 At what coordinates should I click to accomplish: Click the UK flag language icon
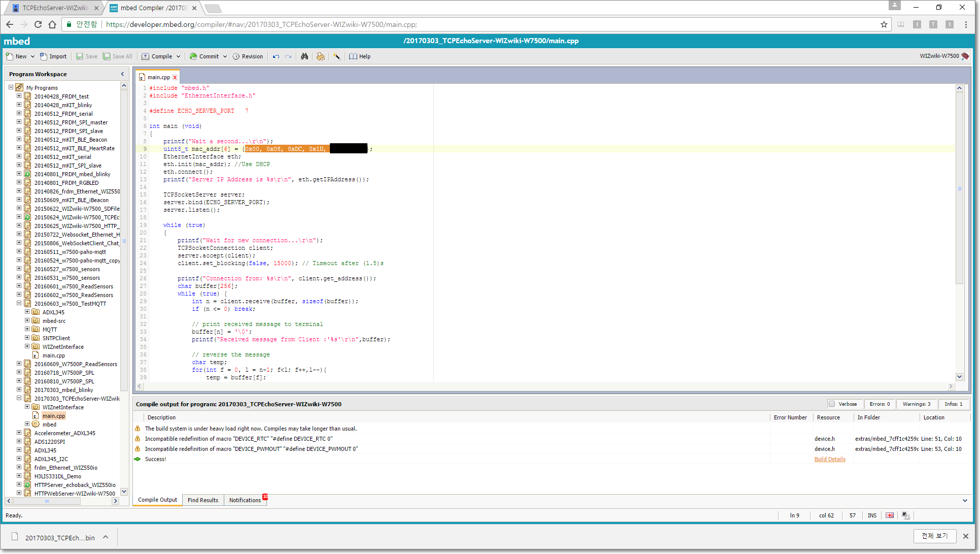click(890, 515)
